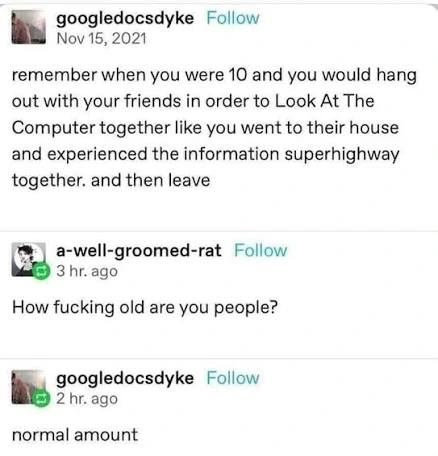
Task: Click the words 'information superhighway' in the post
Action: (x=291, y=155)
